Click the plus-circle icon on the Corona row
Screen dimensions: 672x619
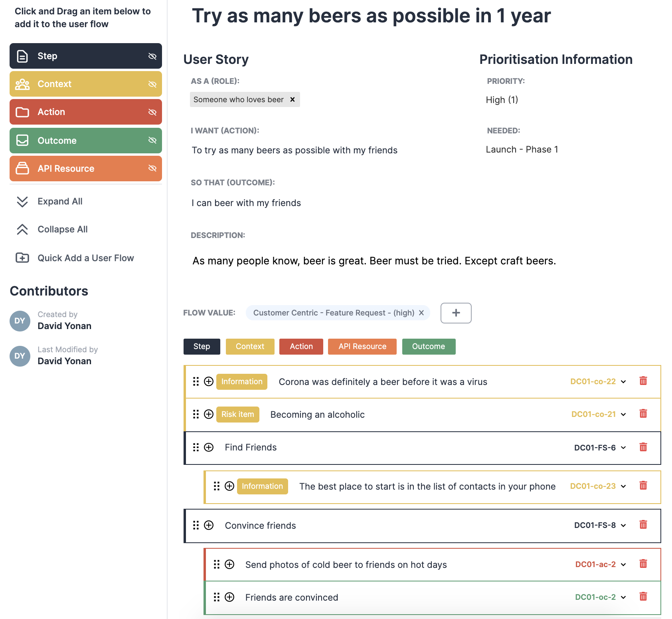point(208,381)
